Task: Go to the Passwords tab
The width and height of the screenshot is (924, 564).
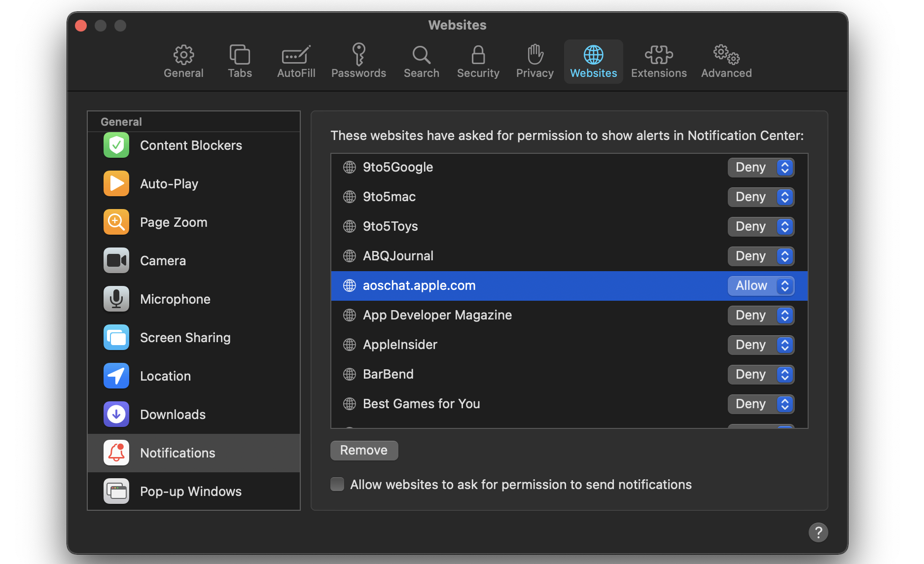Action: pyautogui.click(x=358, y=62)
